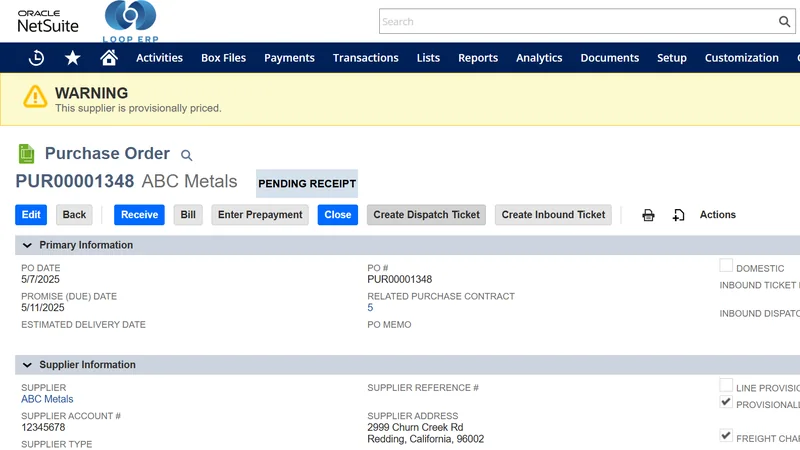This screenshot has width=800, height=450.
Task: Click Create Inbound Ticket button
Action: coord(553,215)
